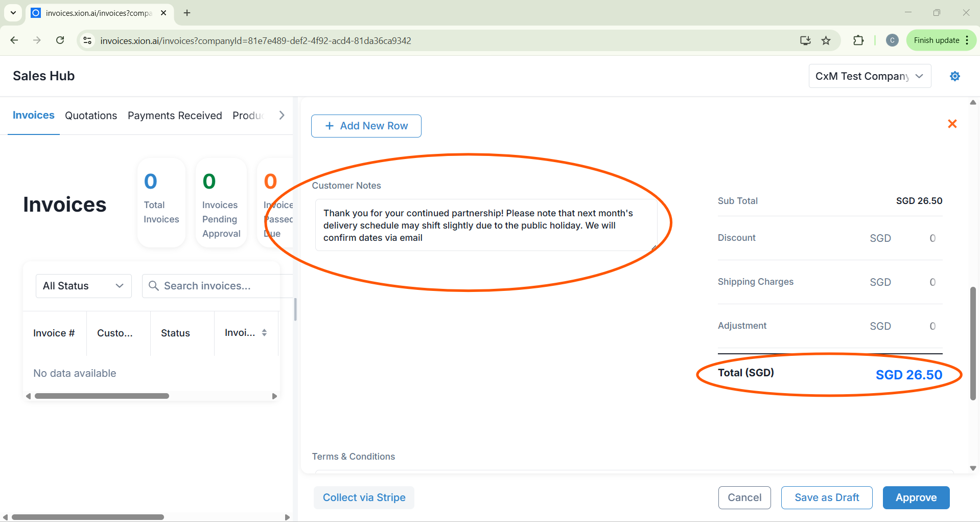The width and height of the screenshot is (980, 522).
Task: Click the install app icon in address bar
Action: (805, 40)
